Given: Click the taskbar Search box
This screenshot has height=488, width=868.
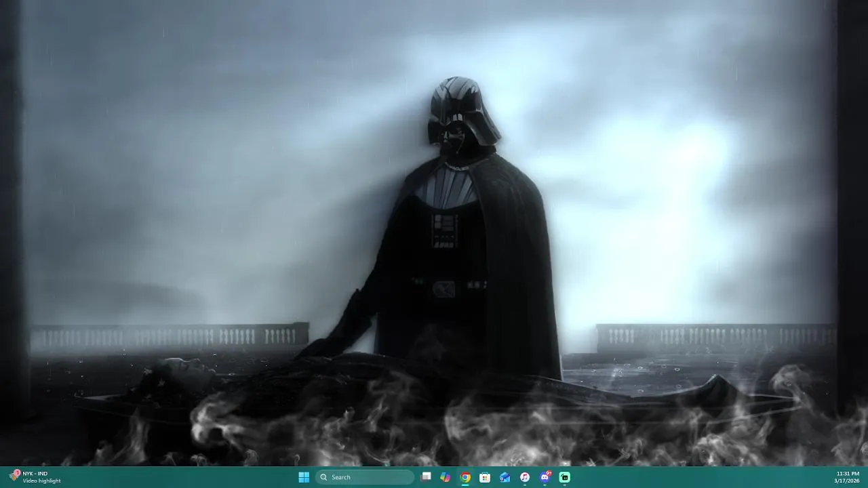Looking at the screenshot, I should tap(366, 477).
